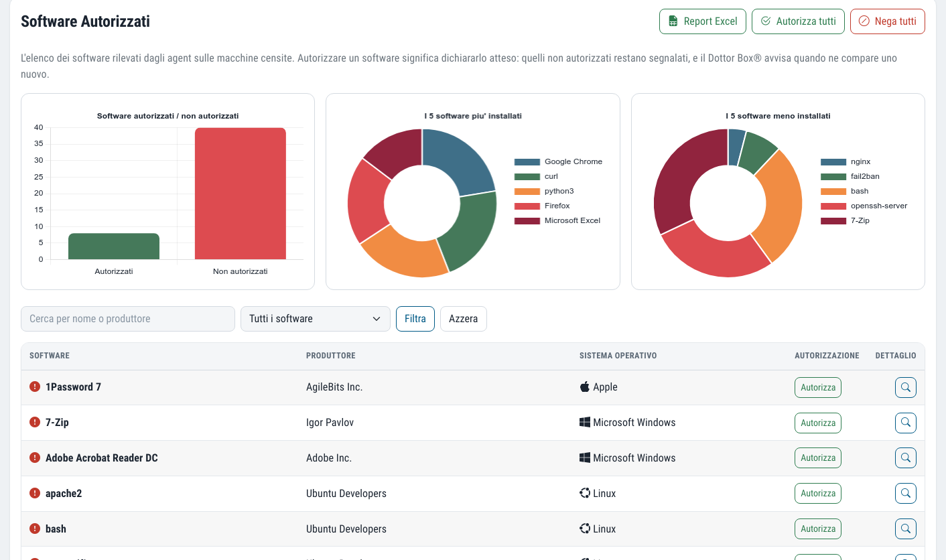Screen dimensions: 946x560
Task: Click red warning icon beside 1Password 7
Action: tap(35, 387)
